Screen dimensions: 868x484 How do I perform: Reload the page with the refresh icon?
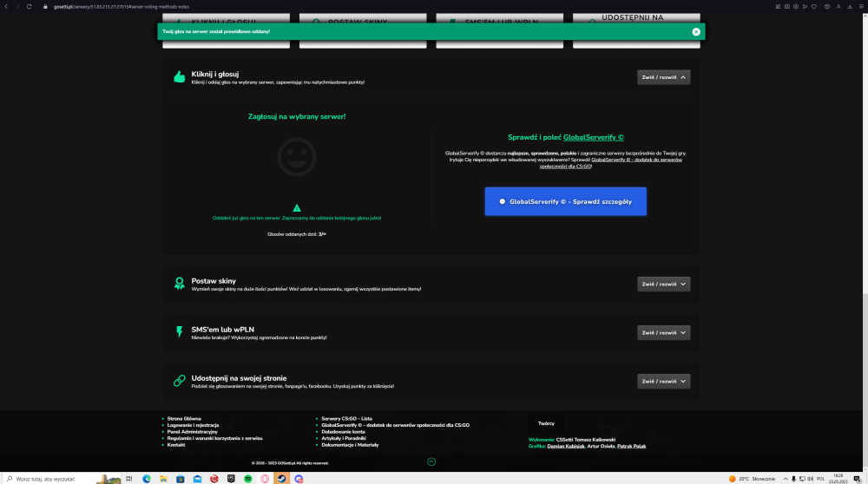tap(29, 7)
